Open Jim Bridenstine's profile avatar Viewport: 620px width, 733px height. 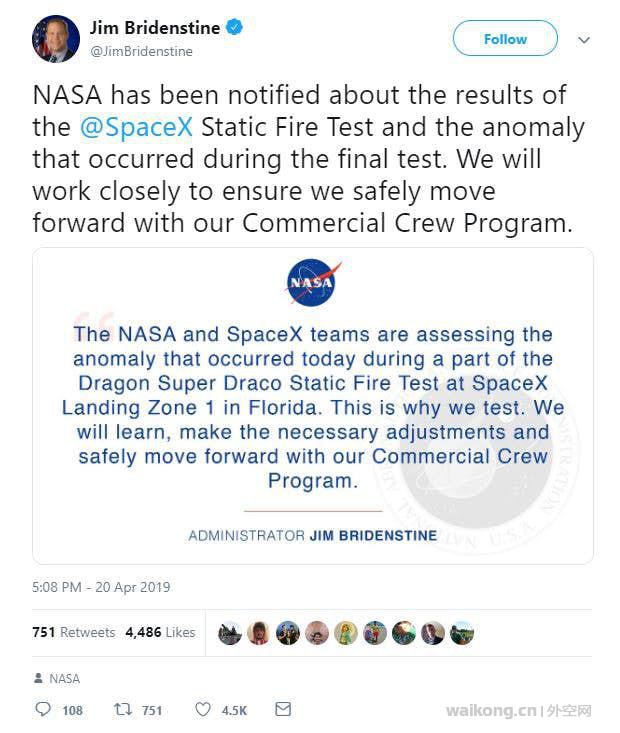pos(56,39)
